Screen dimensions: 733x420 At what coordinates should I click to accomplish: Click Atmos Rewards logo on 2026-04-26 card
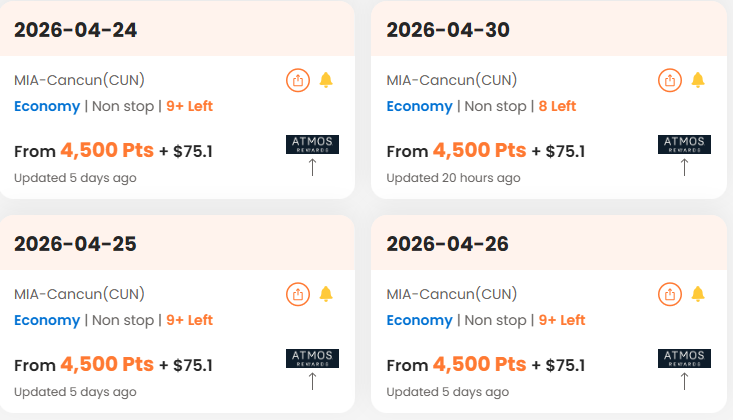pos(684,358)
